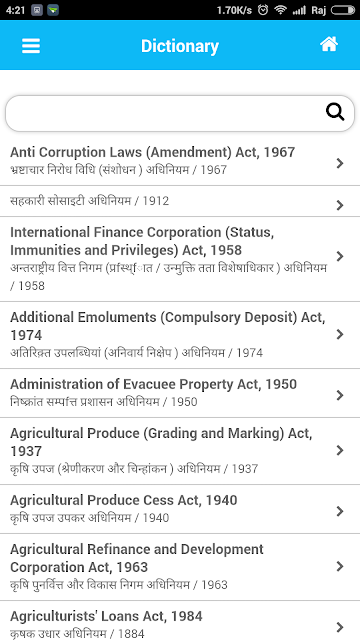Tap the Dictionary header title
Viewport: 360px width, 640px height.
pyautogui.click(x=180, y=46)
